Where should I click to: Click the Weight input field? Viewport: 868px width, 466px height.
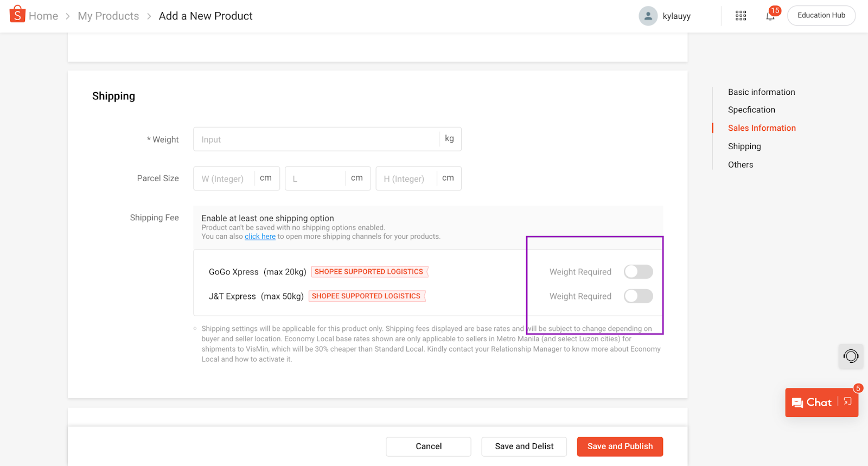[x=327, y=139]
